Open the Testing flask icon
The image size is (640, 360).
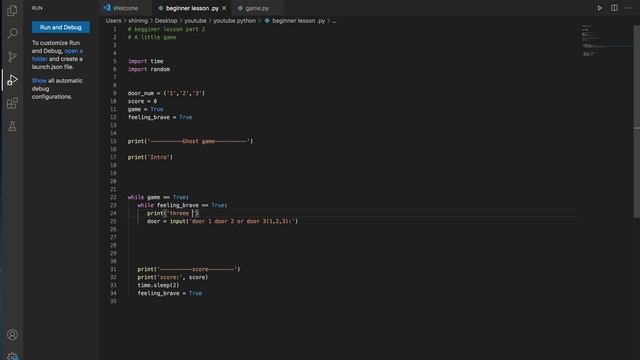coord(12,126)
